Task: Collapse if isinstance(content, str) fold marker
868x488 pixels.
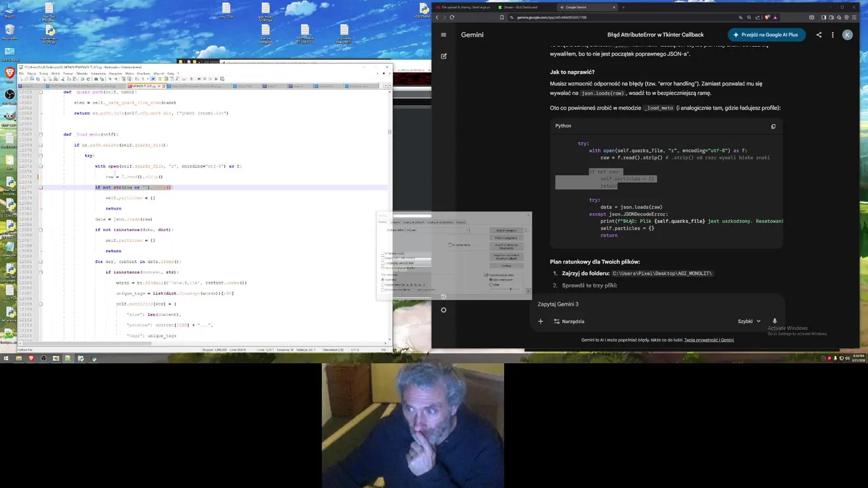Action: pos(40,272)
